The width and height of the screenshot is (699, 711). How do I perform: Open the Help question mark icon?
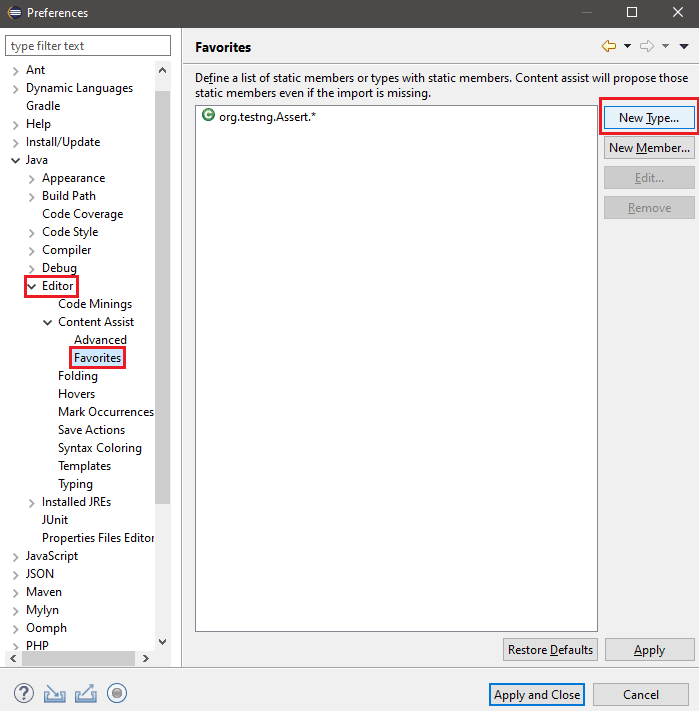pyautogui.click(x=24, y=693)
